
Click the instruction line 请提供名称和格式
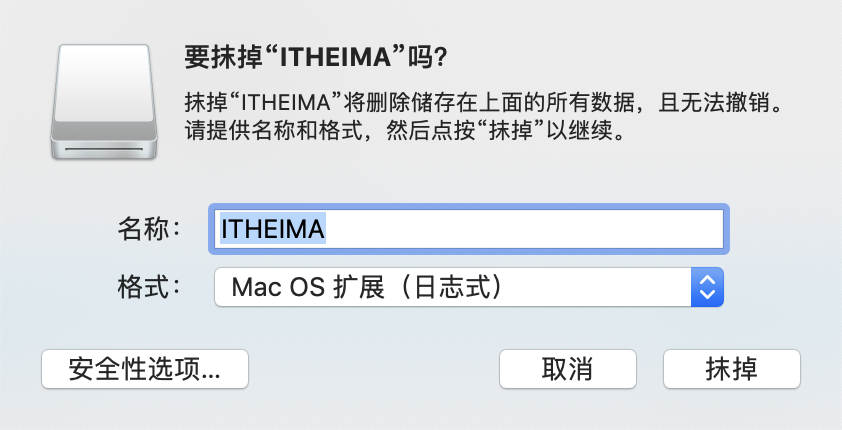pyautogui.click(x=274, y=130)
